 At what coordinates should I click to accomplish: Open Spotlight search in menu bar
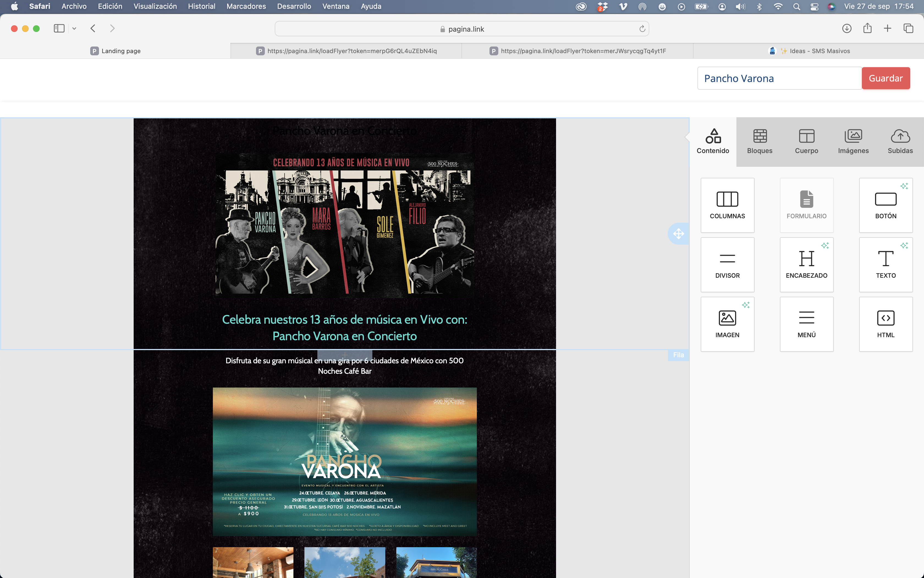796,7
